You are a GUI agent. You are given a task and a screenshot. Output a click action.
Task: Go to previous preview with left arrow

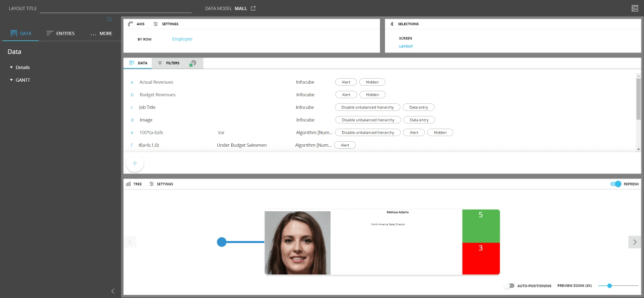click(x=130, y=242)
